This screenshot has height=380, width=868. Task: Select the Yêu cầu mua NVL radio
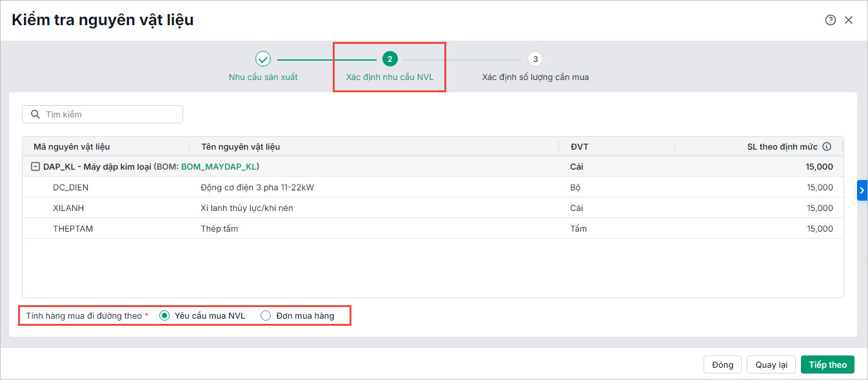(x=164, y=315)
